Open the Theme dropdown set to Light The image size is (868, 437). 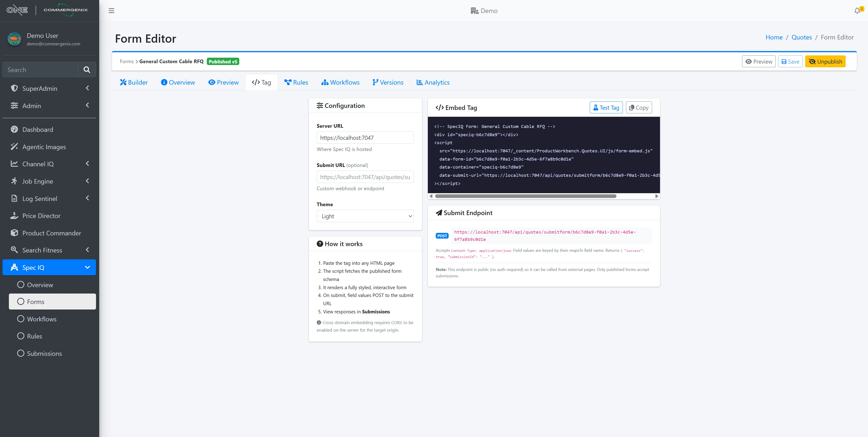(x=365, y=216)
